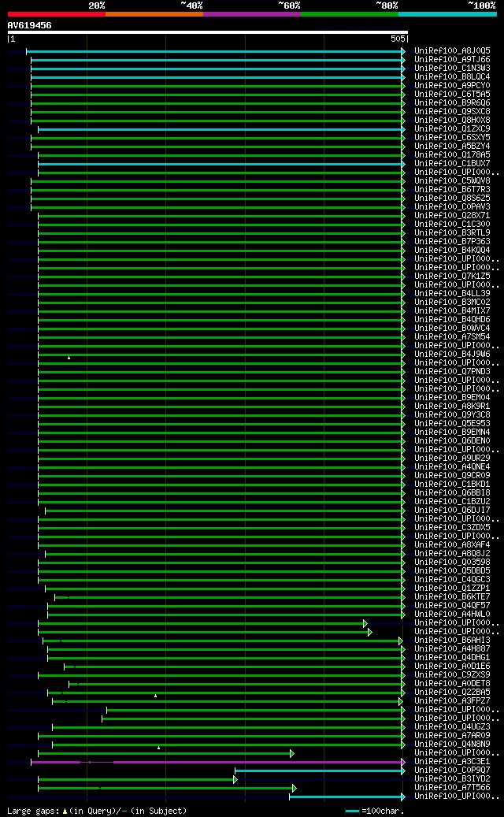
Task: Click the purple alignment bar for A3C3E1
Action: click(x=217, y=762)
